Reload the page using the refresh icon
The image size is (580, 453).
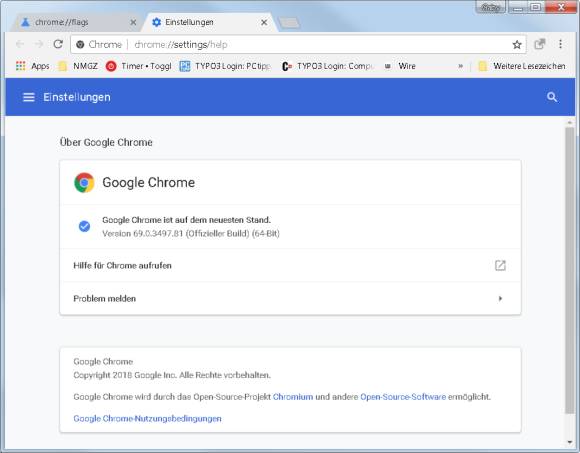(x=58, y=44)
